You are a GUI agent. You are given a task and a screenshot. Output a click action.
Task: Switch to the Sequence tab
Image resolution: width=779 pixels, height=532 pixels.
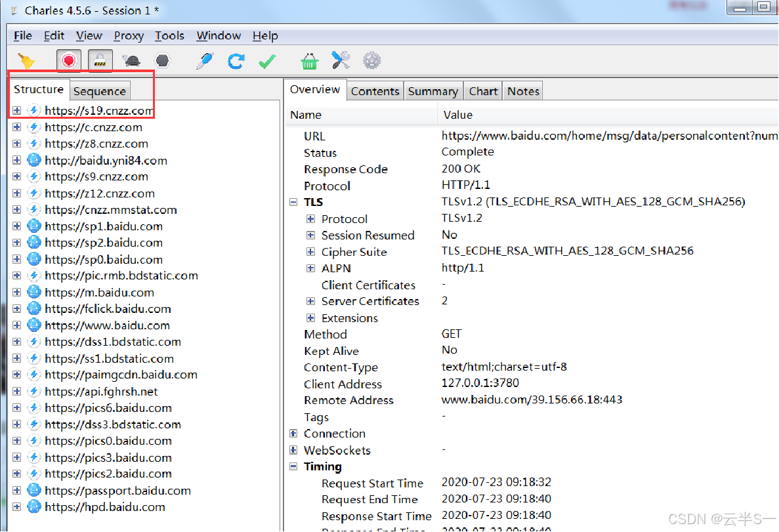pyautogui.click(x=100, y=91)
